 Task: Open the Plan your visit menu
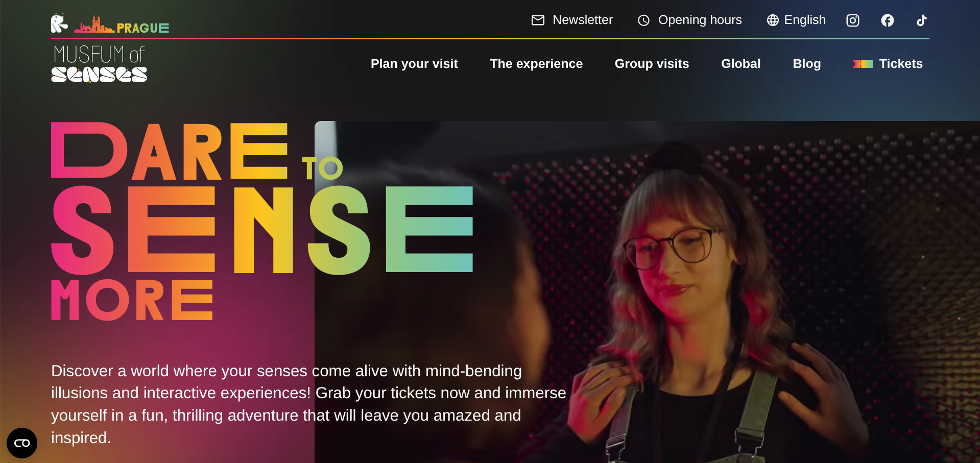[414, 64]
